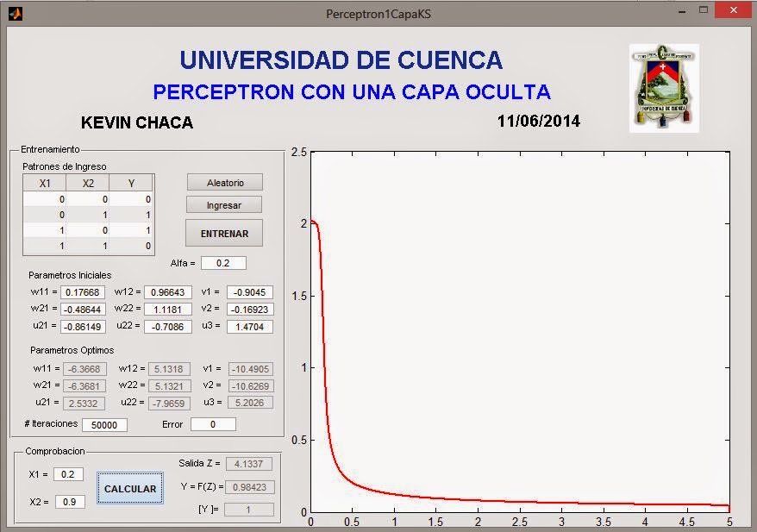
Task: Click the Error field showing 0
Action: coord(213,424)
